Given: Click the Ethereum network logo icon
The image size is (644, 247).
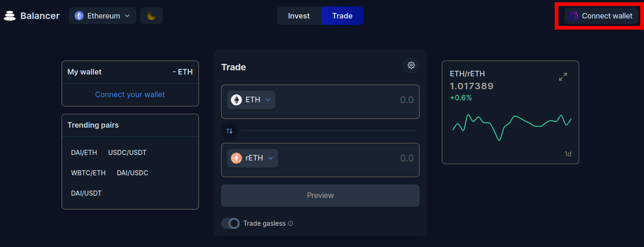Looking at the screenshot, I should [x=79, y=16].
